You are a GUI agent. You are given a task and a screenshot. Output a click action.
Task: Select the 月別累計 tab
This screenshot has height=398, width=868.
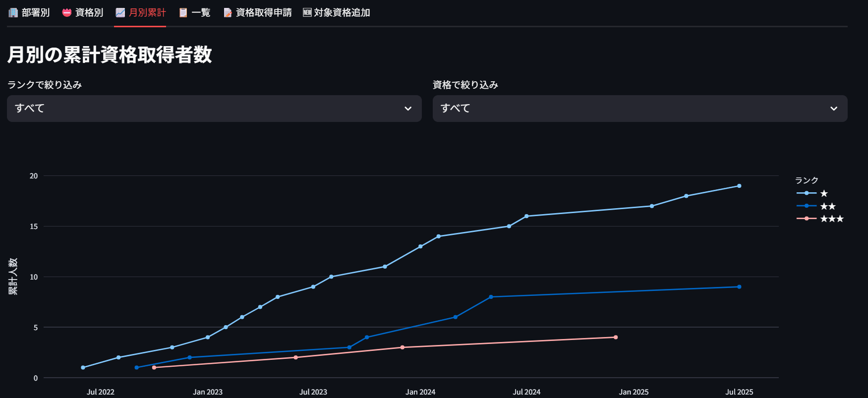[x=140, y=12]
